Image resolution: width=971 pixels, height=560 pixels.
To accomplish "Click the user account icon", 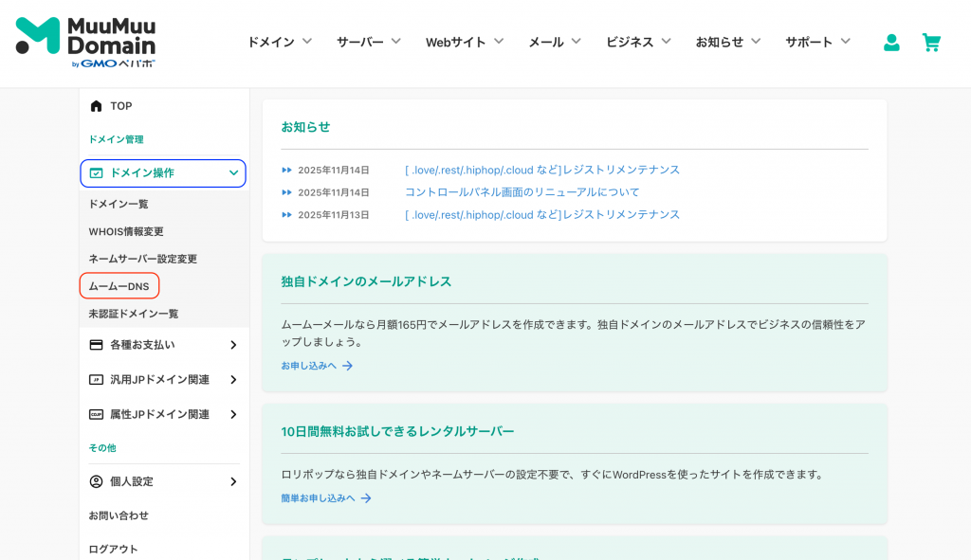I will (891, 43).
